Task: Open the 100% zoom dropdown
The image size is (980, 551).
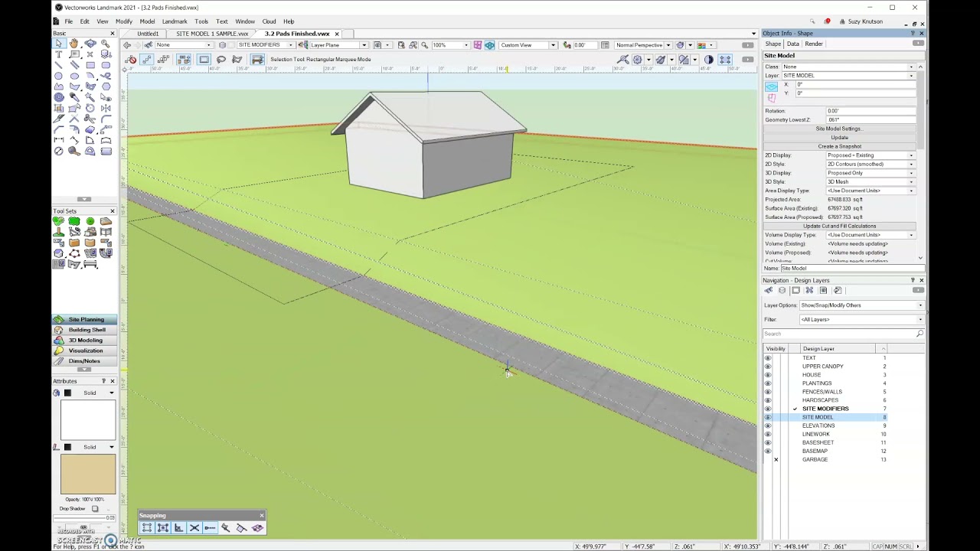Action: (x=450, y=44)
